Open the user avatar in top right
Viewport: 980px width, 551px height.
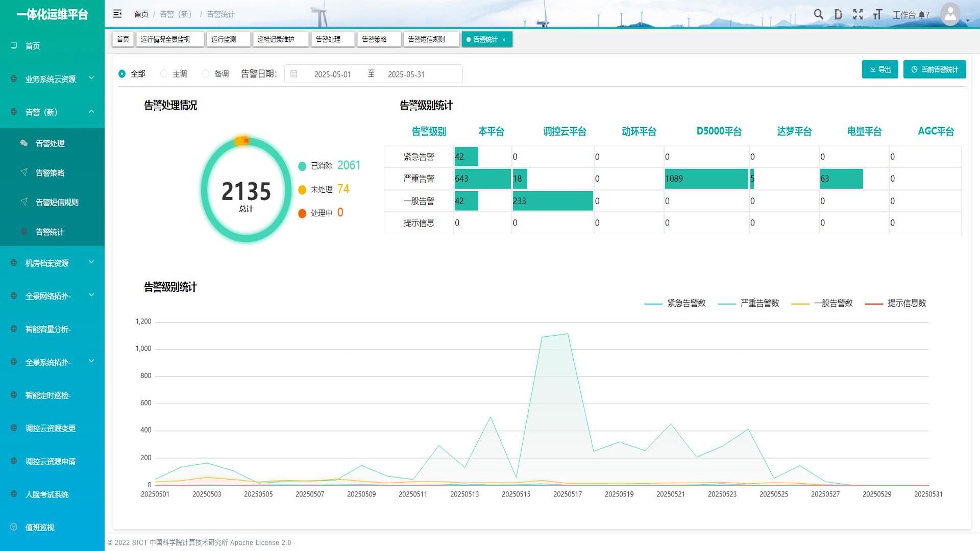pyautogui.click(x=950, y=14)
